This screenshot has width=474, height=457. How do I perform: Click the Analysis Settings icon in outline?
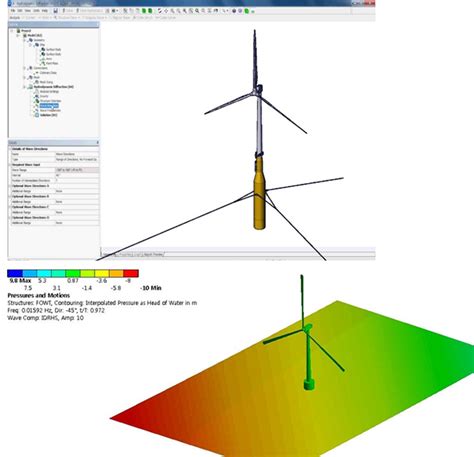coord(37,92)
